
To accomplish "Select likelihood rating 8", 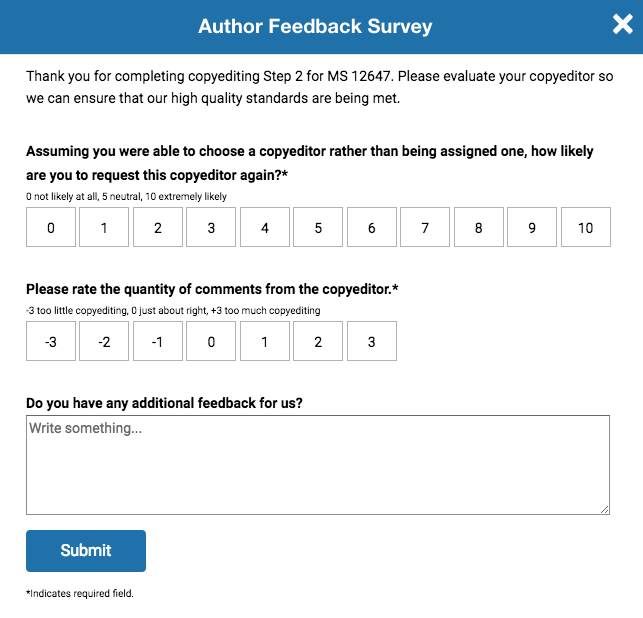I will click(479, 227).
